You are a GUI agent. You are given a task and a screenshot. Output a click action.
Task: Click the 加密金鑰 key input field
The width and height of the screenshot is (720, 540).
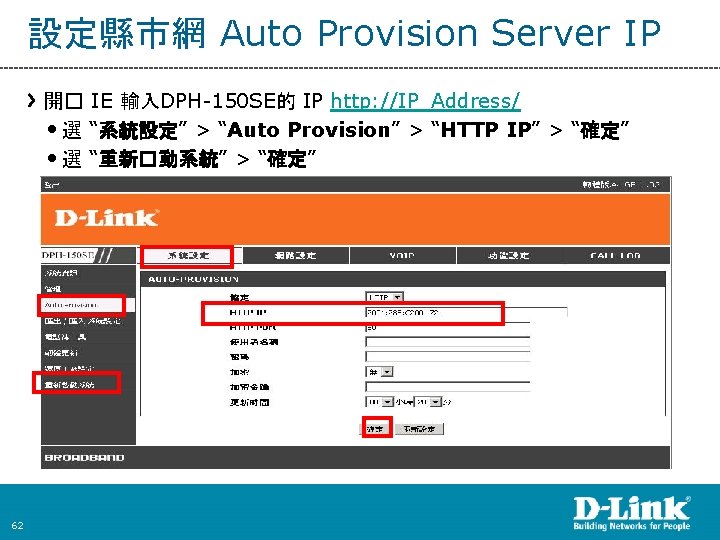448,387
